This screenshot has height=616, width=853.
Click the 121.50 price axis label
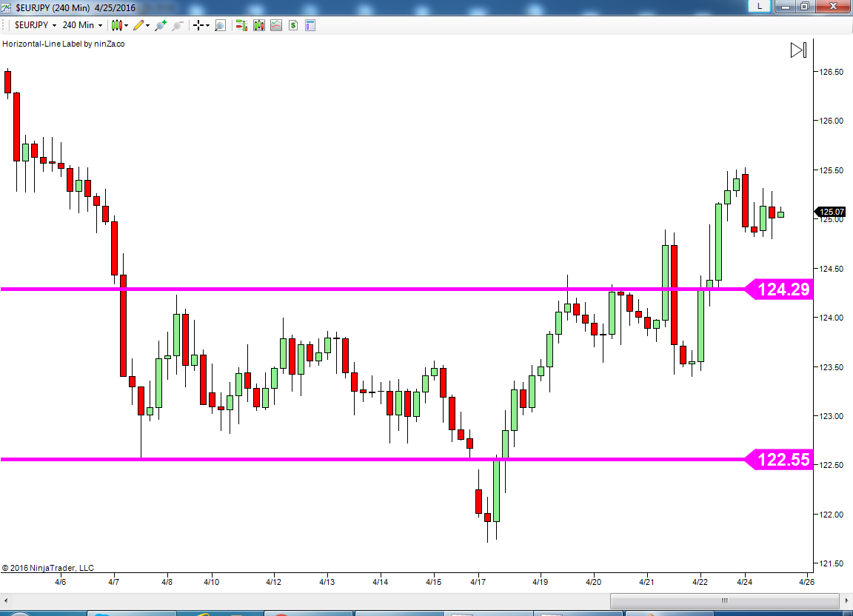coord(832,563)
